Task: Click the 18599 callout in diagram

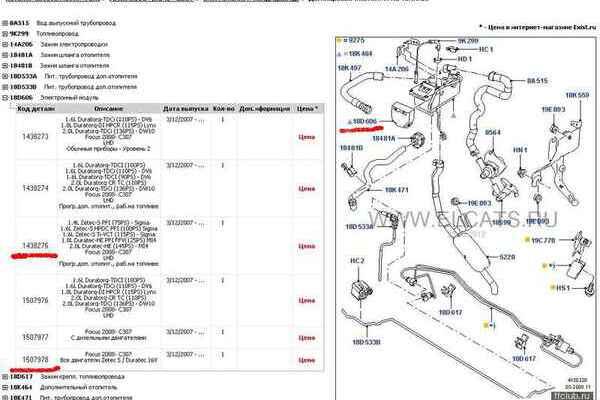Action: 502,222
